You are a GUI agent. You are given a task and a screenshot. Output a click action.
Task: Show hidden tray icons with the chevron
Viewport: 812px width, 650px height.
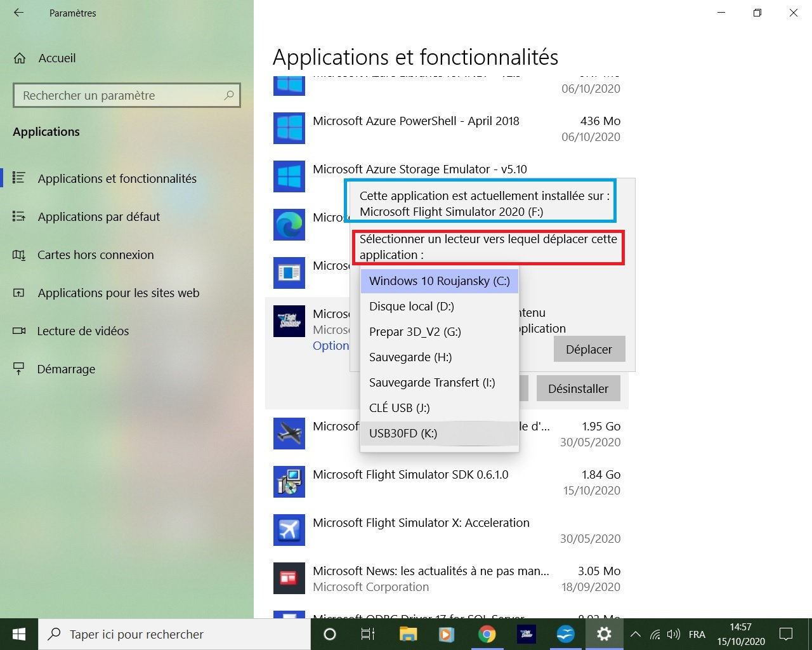(x=636, y=634)
